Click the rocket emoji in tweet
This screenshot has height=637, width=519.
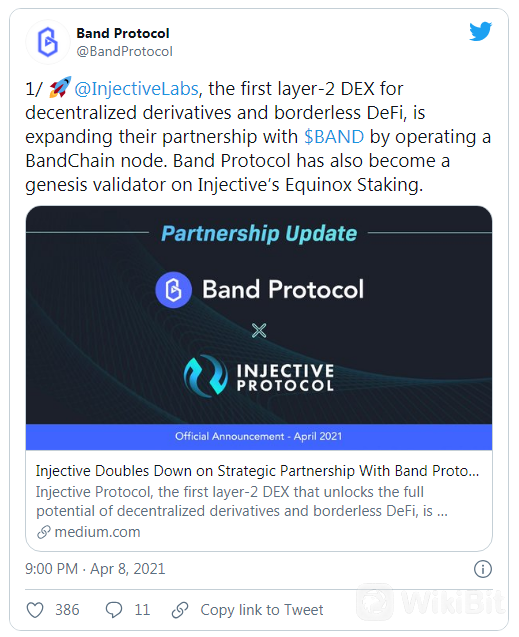(x=60, y=87)
